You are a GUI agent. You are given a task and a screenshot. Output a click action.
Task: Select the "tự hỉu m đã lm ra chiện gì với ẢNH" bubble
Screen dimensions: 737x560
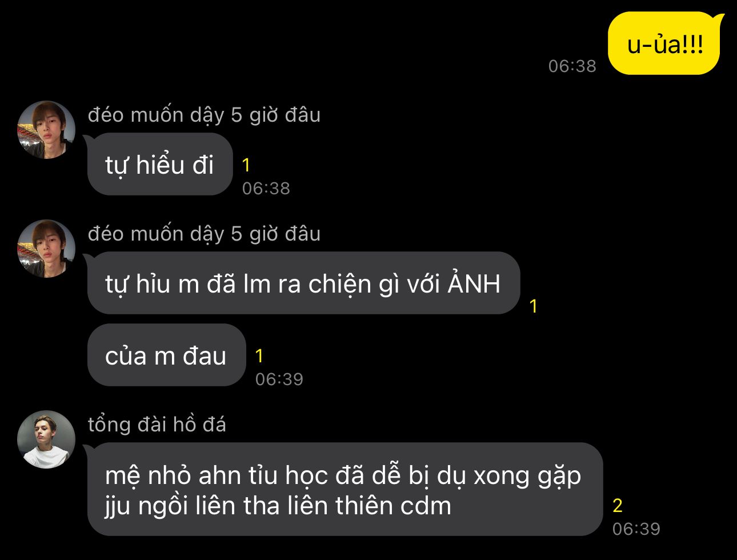coord(303,283)
